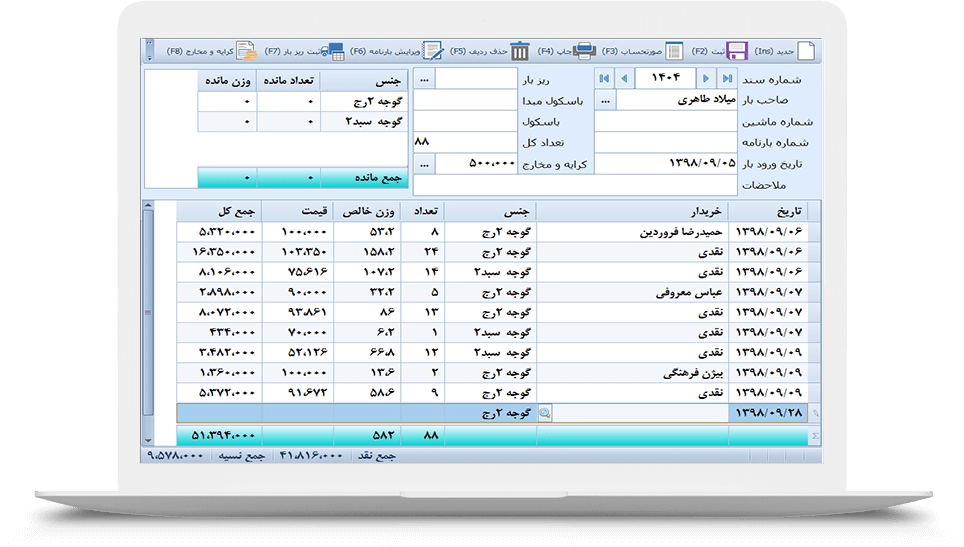Image resolution: width=964 pixels, height=547 pixels.
Task: Click the single right-pointing arrow beside document number
Action: pyautogui.click(x=706, y=78)
